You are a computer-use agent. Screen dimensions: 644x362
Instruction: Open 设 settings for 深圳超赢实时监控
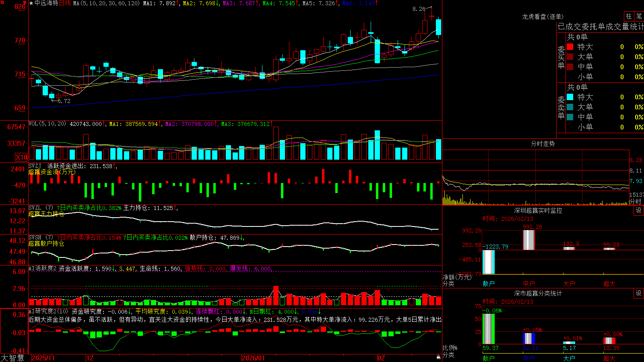pyautogui.click(x=639, y=210)
